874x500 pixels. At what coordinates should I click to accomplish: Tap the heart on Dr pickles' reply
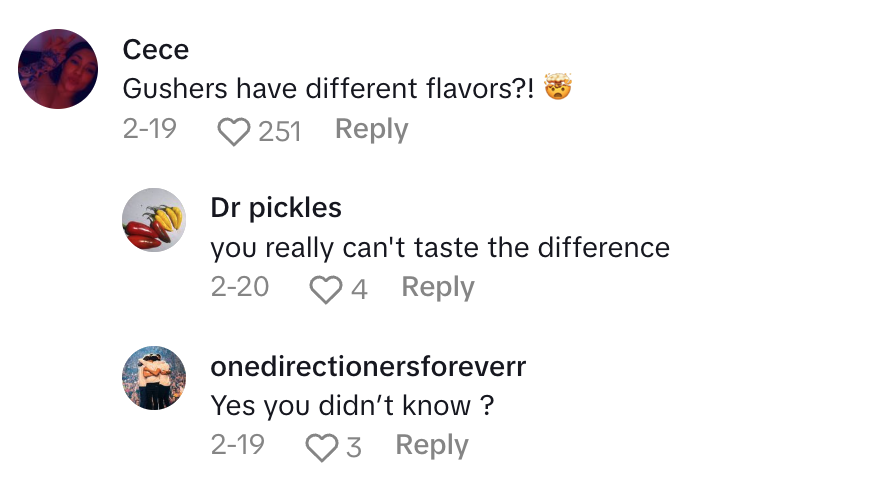point(325,289)
